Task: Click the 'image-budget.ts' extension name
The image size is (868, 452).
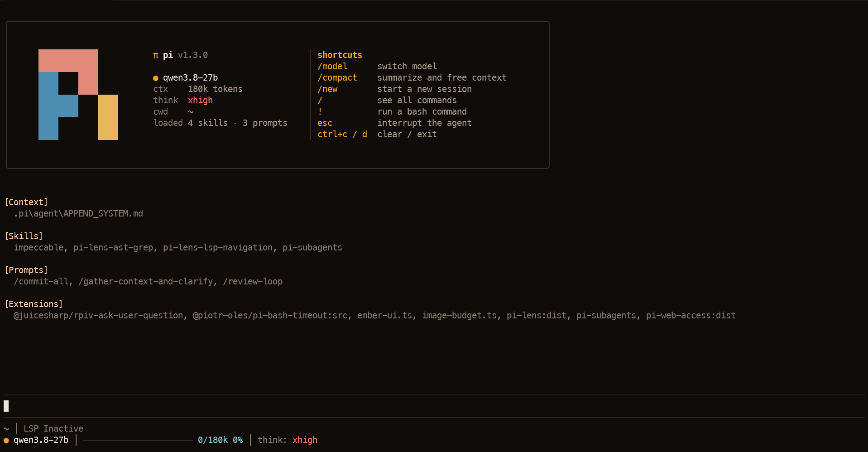Action: point(459,316)
